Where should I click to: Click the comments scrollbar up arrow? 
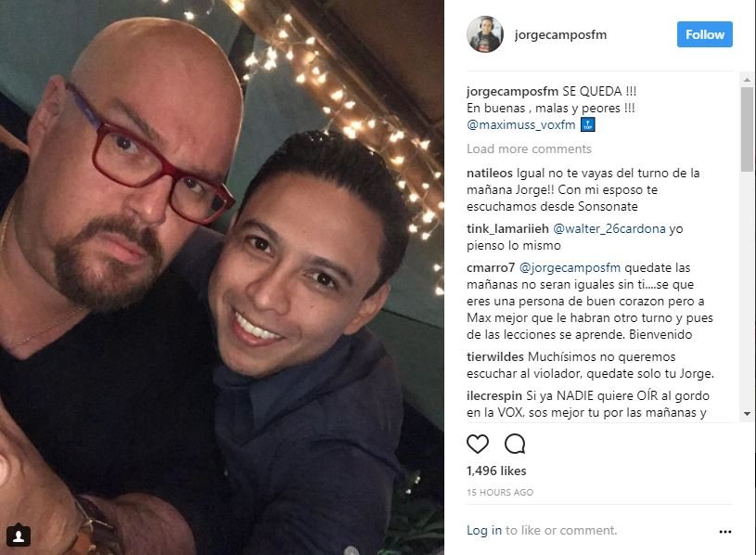(x=747, y=80)
